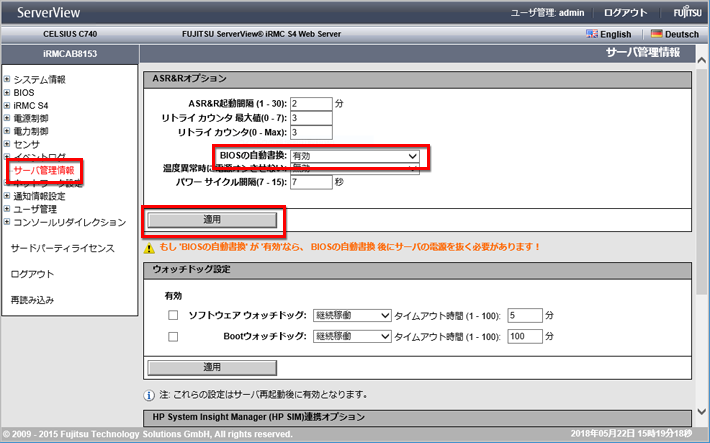Expand the iRMC S4 tree node
Screen dimensions: 710x443
[x=7, y=105]
